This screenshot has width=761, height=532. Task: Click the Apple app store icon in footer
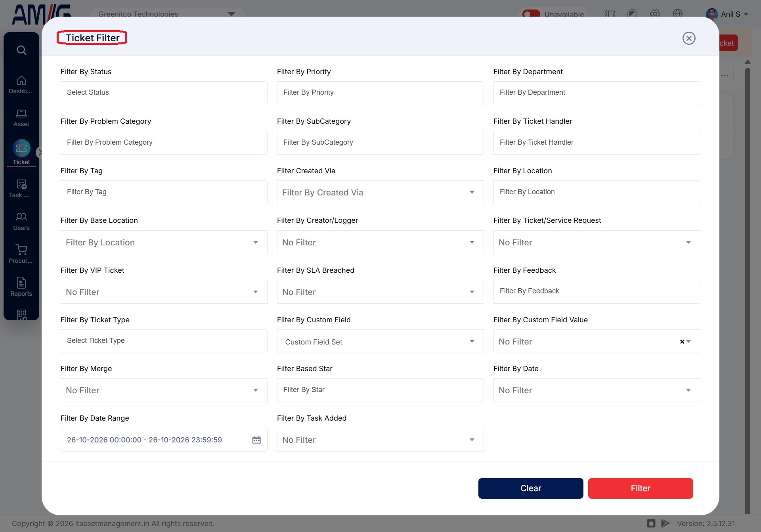tap(651, 523)
